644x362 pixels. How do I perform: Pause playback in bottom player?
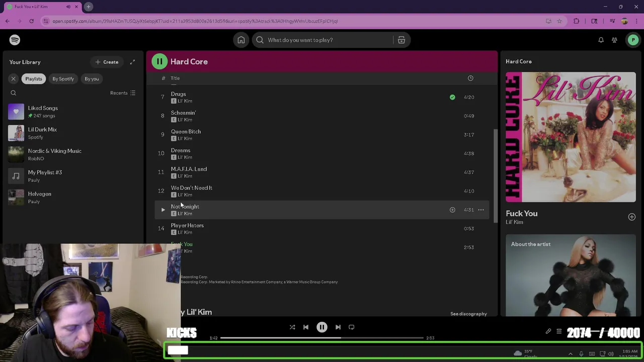[x=322, y=327]
